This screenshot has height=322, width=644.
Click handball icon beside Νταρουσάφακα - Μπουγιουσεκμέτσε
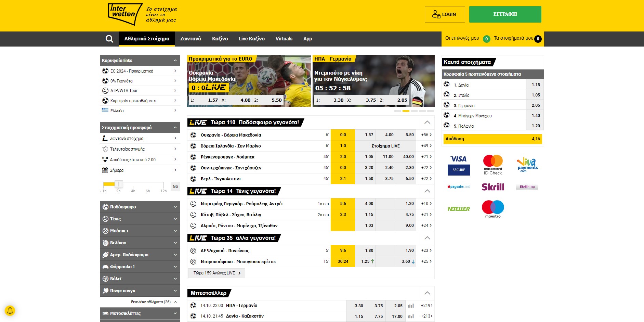(193, 262)
